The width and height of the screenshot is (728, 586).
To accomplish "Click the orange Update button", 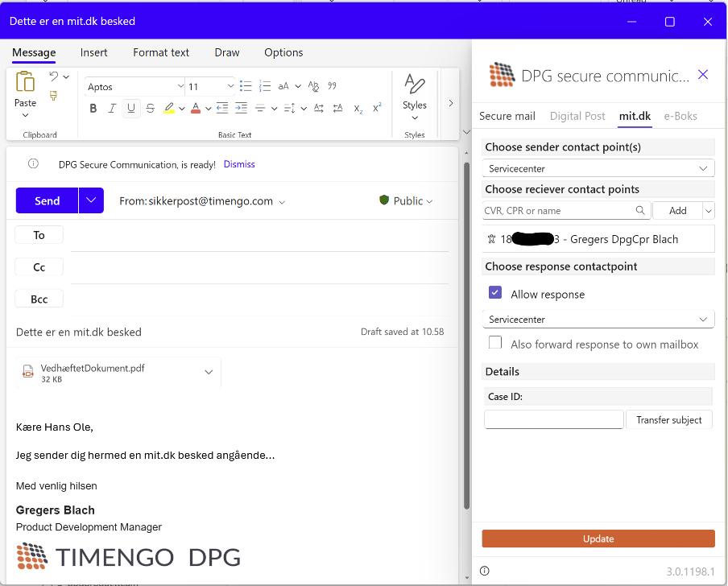I will (598, 539).
